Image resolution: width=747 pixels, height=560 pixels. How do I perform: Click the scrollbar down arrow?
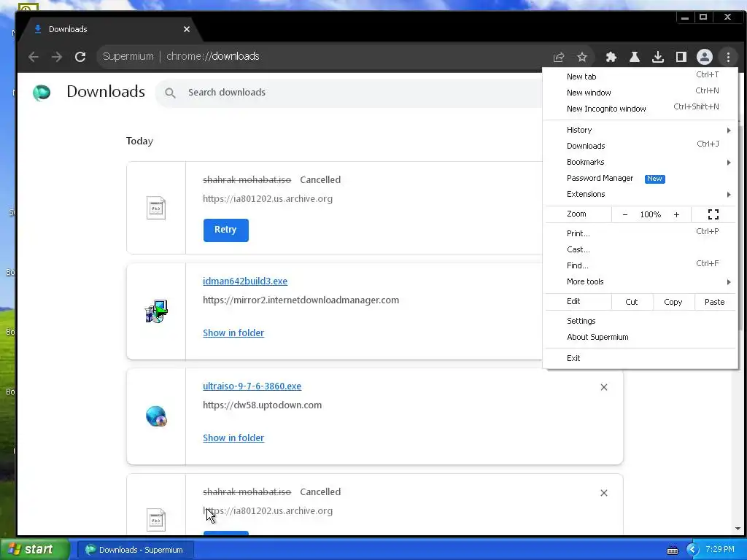(x=738, y=529)
